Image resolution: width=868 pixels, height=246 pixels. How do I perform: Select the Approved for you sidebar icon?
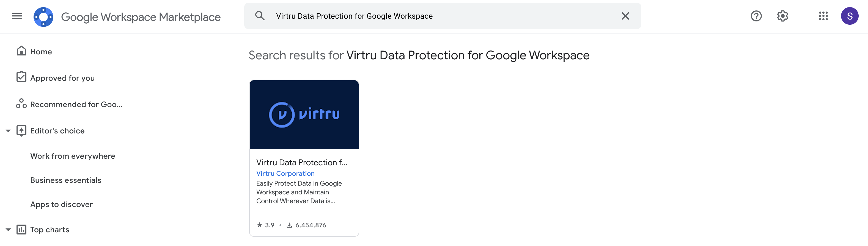(x=21, y=77)
